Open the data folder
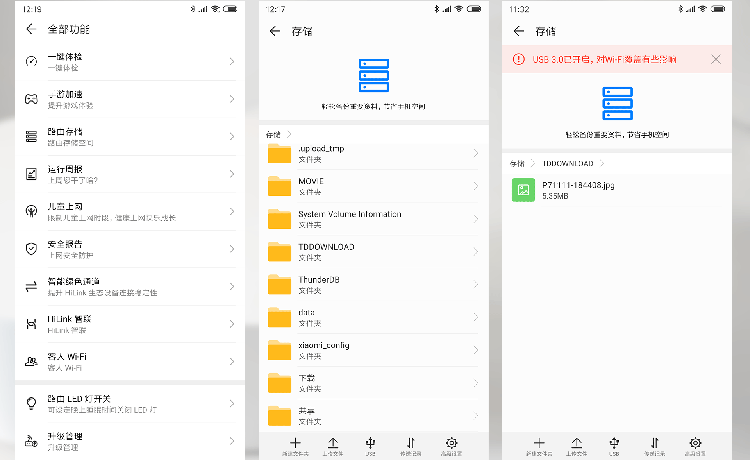 373,318
